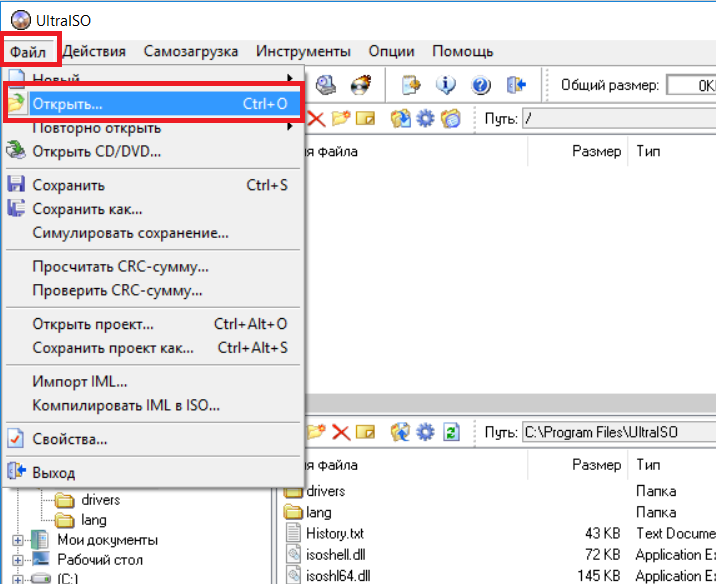Click the blue gear icon in upper panel
The height and width of the screenshot is (584, 716).
pyautogui.click(x=425, y=119)
